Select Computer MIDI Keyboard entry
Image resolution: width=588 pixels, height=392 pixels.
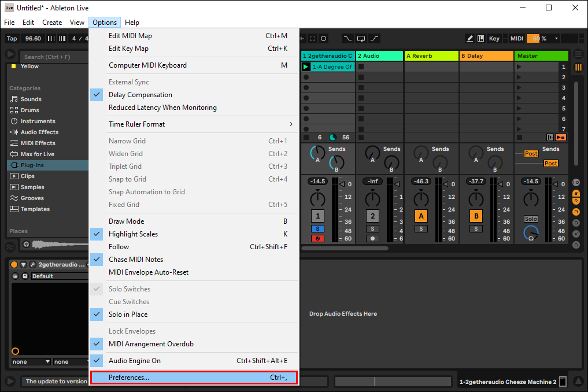tap(194, 65)
